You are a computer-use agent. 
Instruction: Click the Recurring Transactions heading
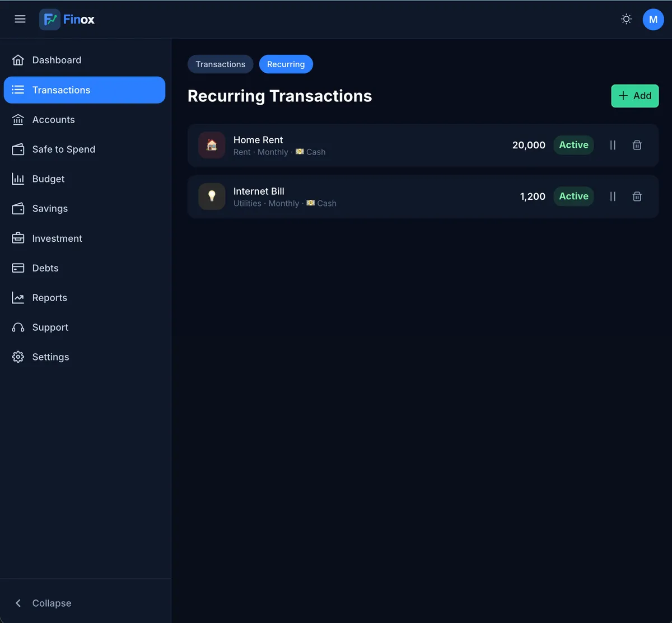pyautogui.click(x=279, y=96)
